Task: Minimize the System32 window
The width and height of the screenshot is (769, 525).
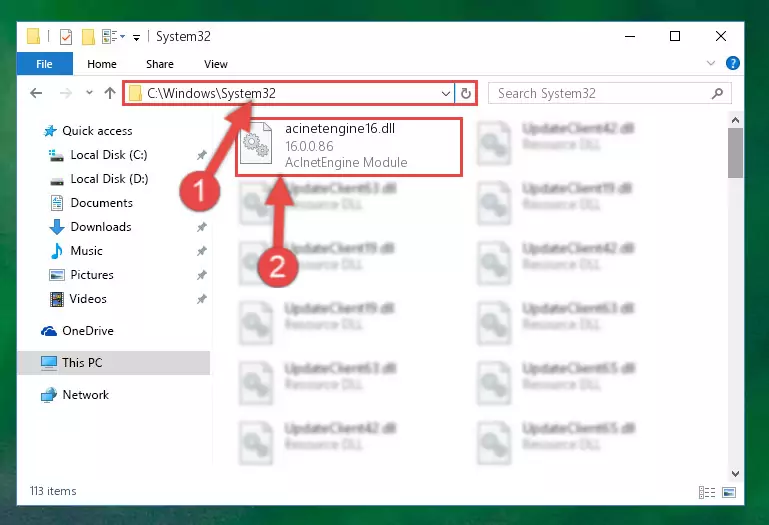Action: (x=630, y=36)
